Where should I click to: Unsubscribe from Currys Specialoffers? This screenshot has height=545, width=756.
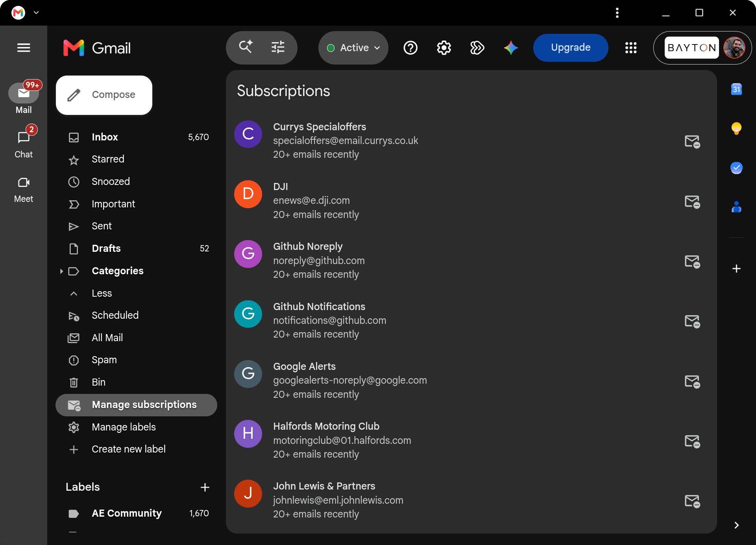point(692,141)
